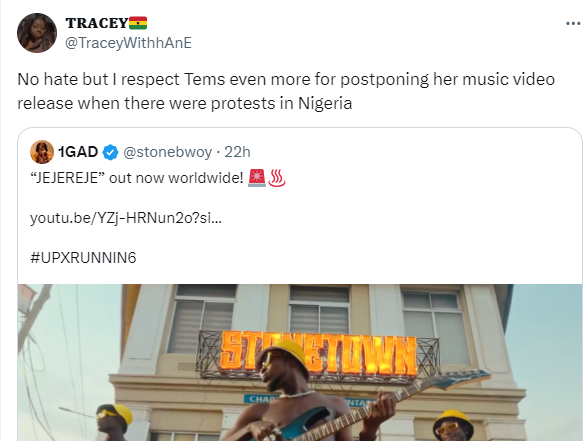The height and width of the screenshot is (441, 584).
Task: Click the red siren emoji in quoted tweet
Action: click(257, 178)
